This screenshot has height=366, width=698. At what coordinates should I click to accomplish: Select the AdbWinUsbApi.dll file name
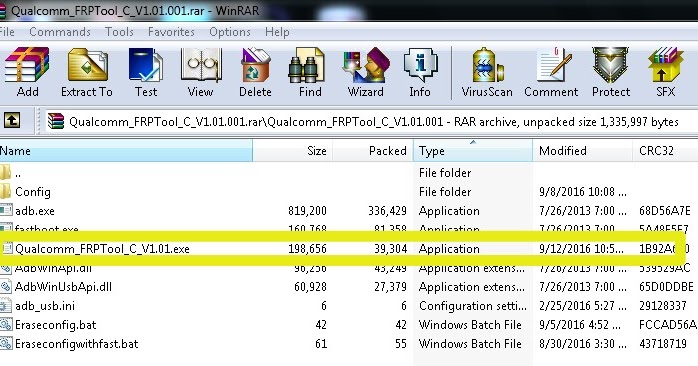(63, 287)
